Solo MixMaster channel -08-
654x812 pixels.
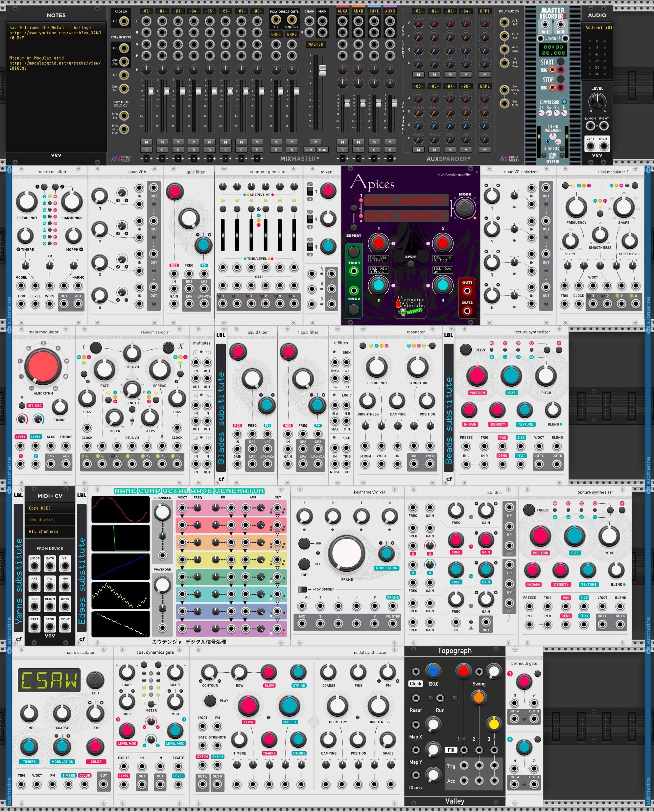click(x=257, y=150)
